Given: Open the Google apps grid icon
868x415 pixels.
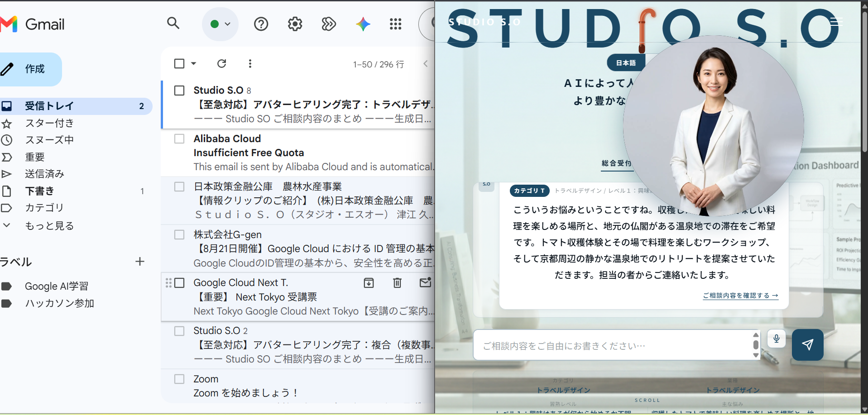Looking at the screenshot, I should pos(396,24).
